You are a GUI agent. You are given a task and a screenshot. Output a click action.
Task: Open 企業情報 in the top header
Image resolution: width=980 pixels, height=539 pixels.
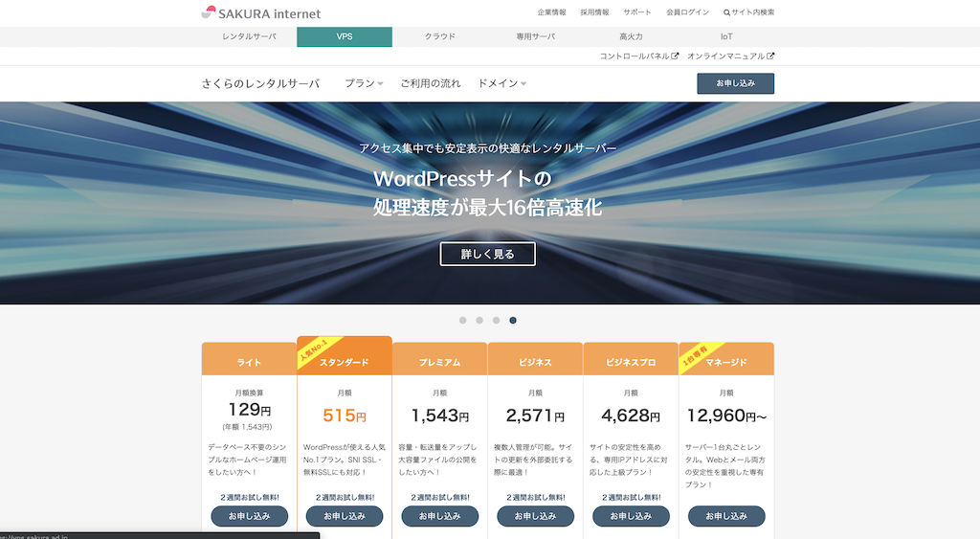tap(551, 12)
